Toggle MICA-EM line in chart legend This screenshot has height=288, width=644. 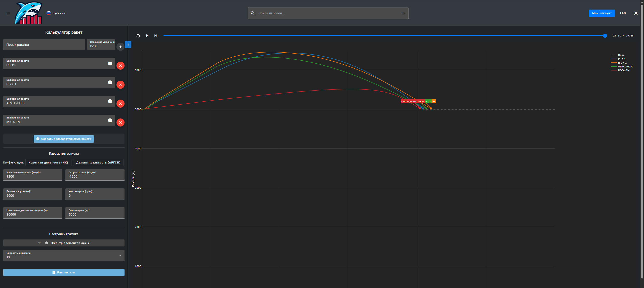[x=623, y=70]
